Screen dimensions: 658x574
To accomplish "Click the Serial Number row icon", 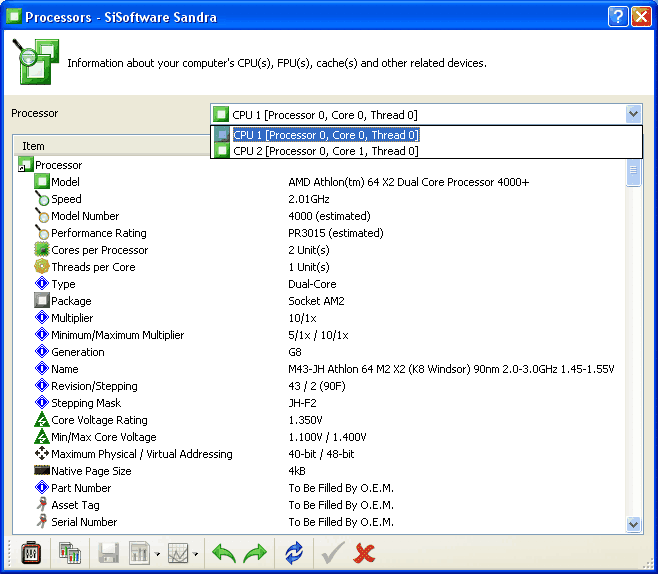I will (42, 522).
